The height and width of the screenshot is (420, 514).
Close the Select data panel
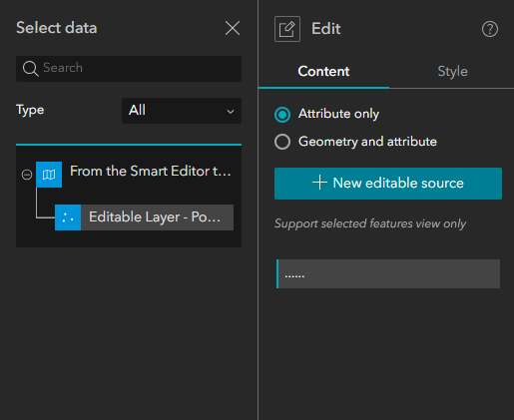point(233,28)
